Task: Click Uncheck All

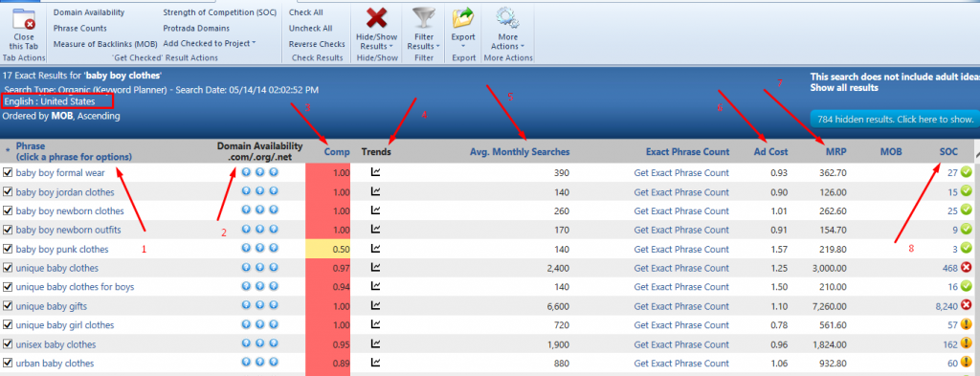Action: tap(310, 28)
